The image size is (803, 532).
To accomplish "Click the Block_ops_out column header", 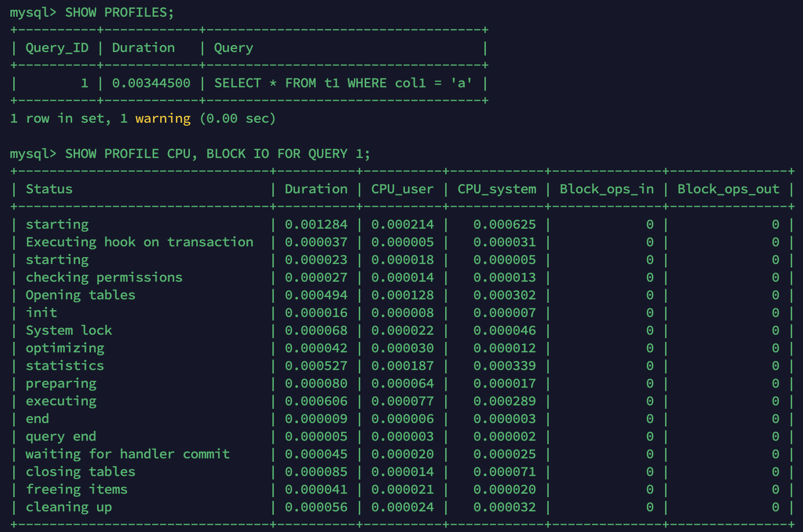I will (728, 189).
